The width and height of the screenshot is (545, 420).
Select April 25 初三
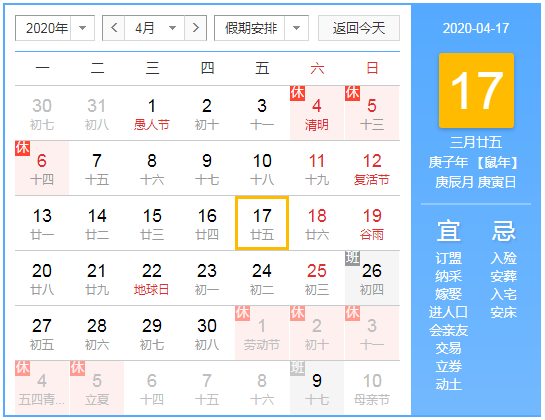(317, 278)
